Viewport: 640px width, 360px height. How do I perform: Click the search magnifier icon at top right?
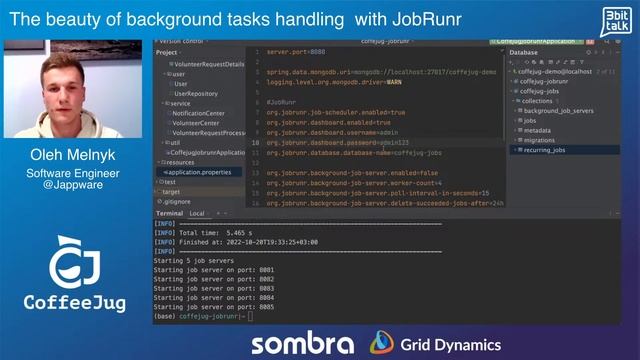(x=607, y=41)
